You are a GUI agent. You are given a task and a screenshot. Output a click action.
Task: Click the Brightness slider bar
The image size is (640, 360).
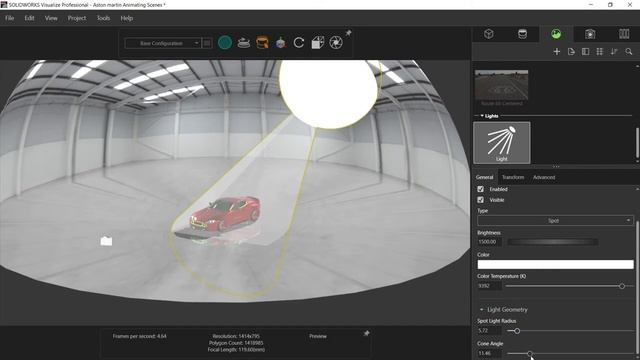pyautogui.click(x=553, y=242)
